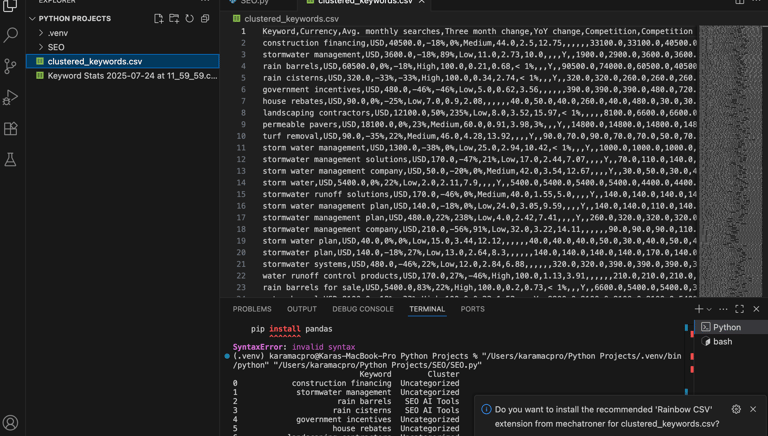The image size is (768, 436).
Task: Close the terminal panel
Action: (756, 309)
